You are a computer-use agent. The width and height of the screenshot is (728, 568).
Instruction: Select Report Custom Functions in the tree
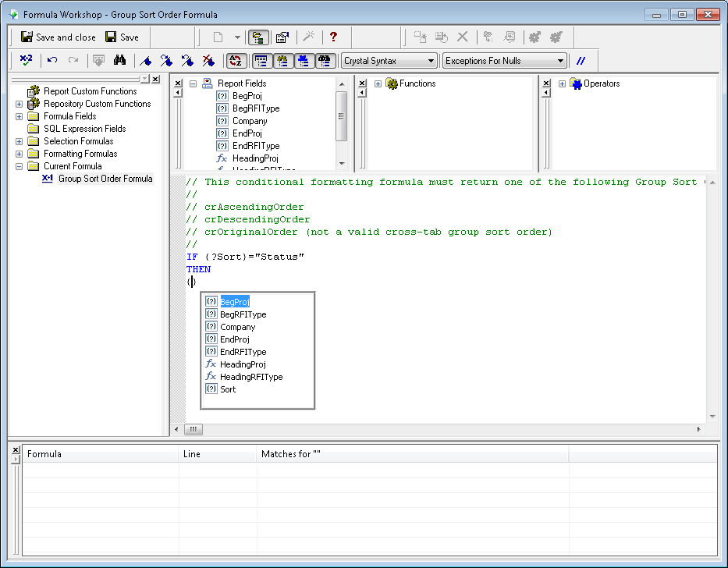pos(90,91)
